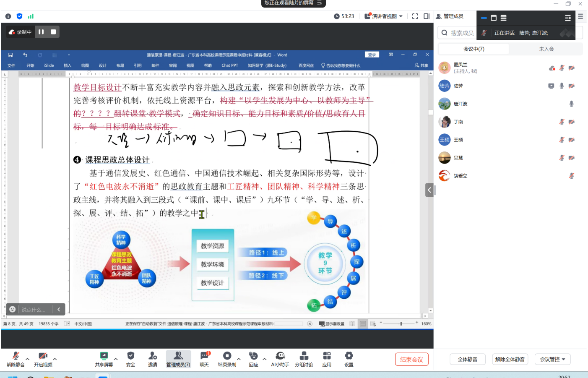The image size is (588, 378).
Task: Open the 会议管控 dropdown
Action: point(552,360)
